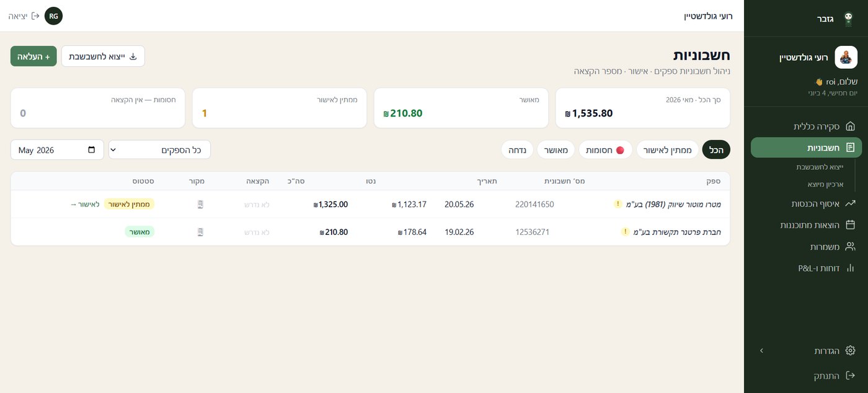Click the גזבר logo icon in sidebar
Image resolution: width=868 pixels, height=393 pixels.
pos(848,19)
